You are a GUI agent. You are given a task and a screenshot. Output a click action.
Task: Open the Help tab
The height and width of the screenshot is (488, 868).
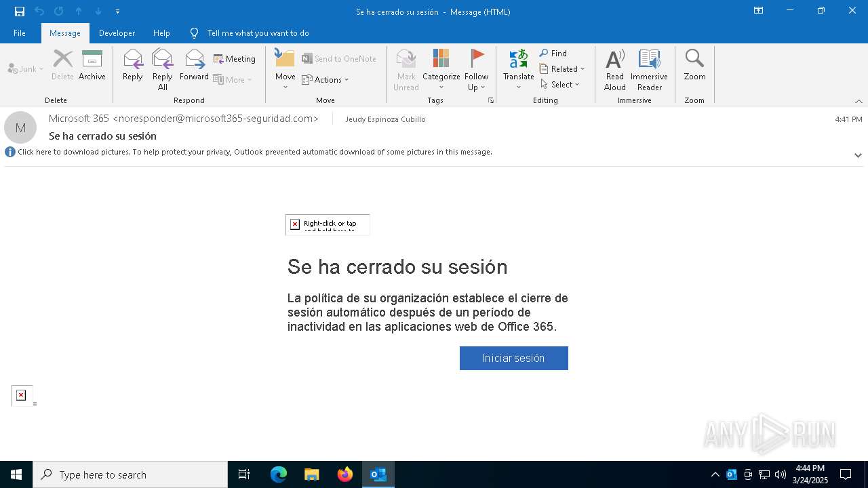[161, 33]
